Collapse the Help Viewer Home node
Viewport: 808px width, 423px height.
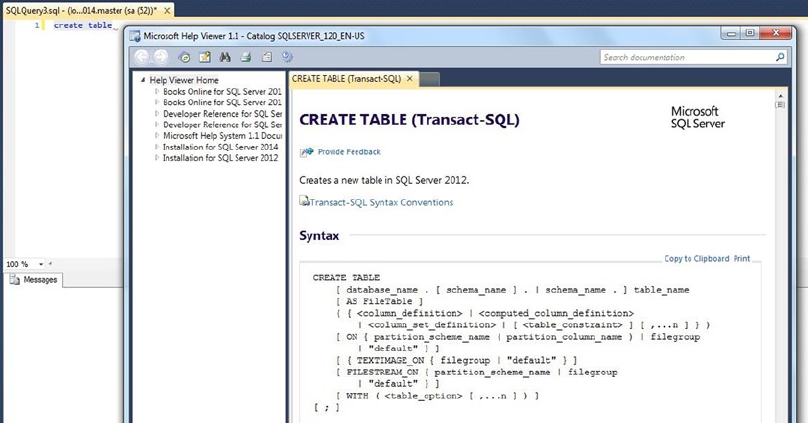[x=143, y=80]
